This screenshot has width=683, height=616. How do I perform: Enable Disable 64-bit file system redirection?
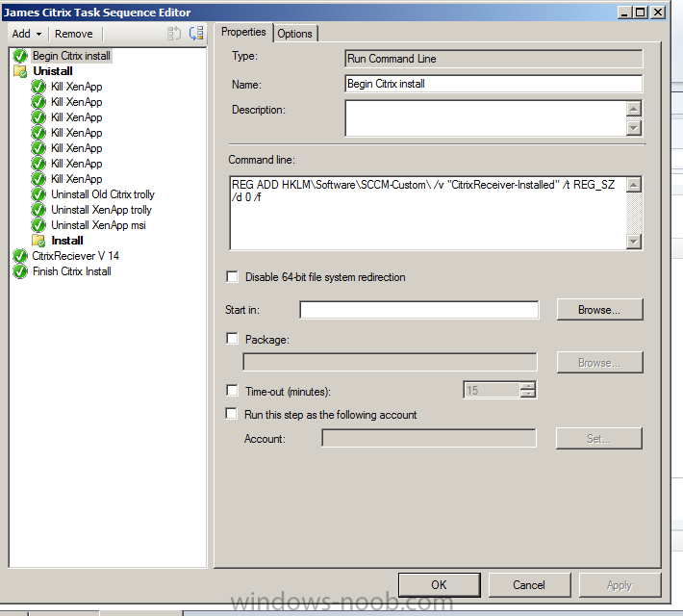coord(232,277)
